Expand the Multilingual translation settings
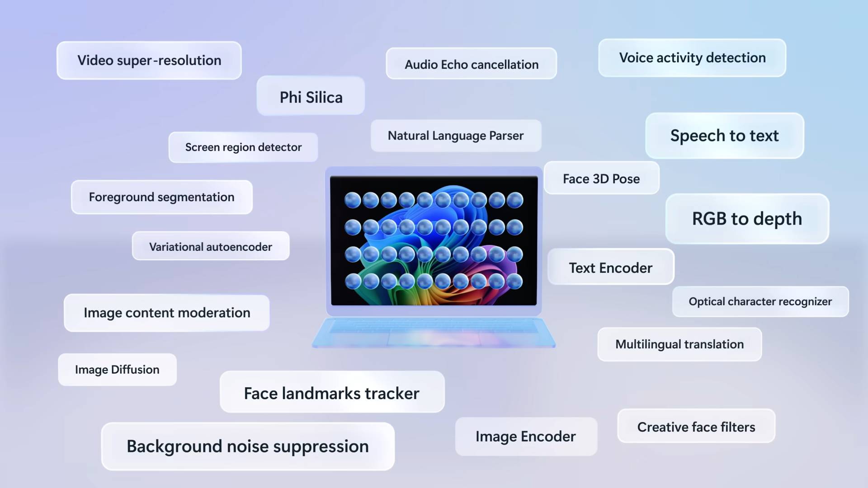The height and width of the screenshot is (488, 868). [x=679, y=344]
